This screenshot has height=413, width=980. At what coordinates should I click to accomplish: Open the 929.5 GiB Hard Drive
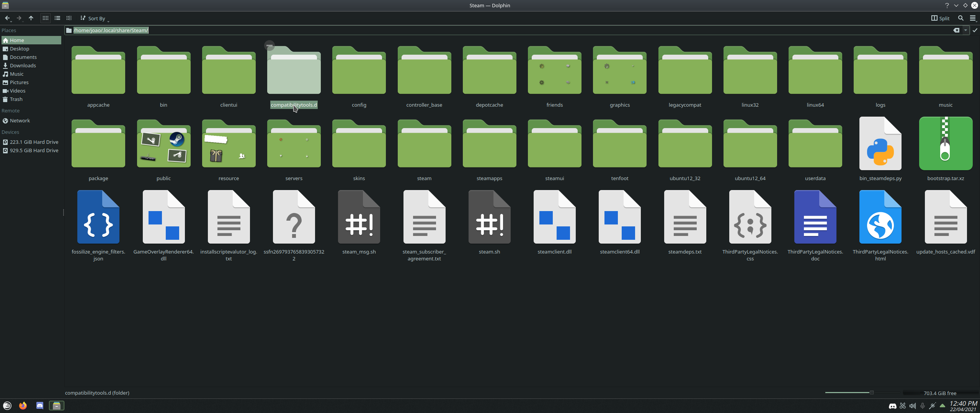(31, 150)
